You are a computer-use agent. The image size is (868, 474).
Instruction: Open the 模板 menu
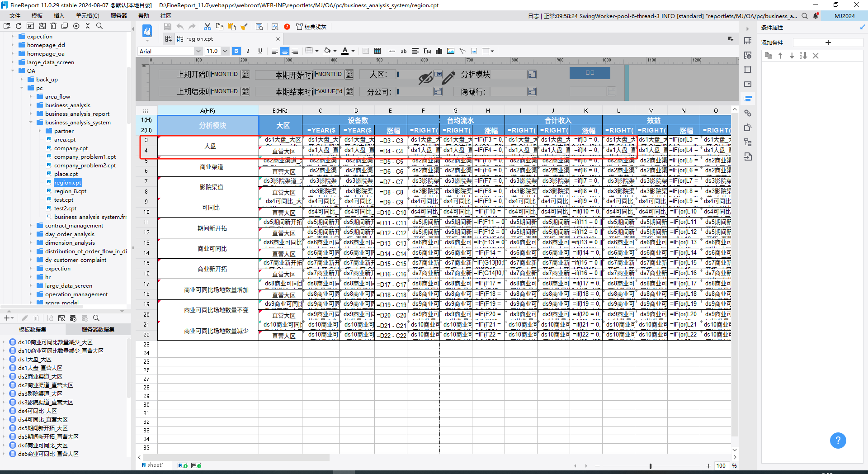click(37, 16)
